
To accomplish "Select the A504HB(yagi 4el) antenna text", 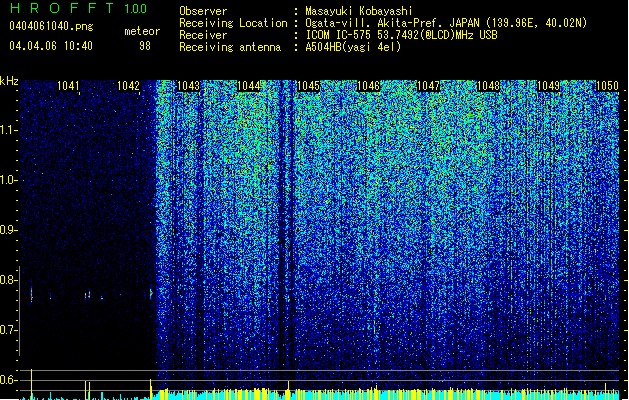I will (353, 47).
